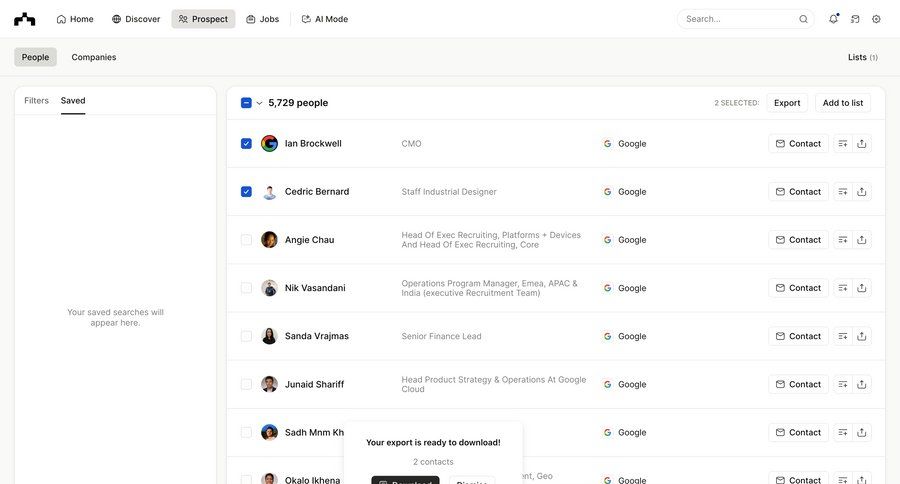900x484 pixels.
Task: Click the share icon for Nik Vasandani
Action: point(862,288)
